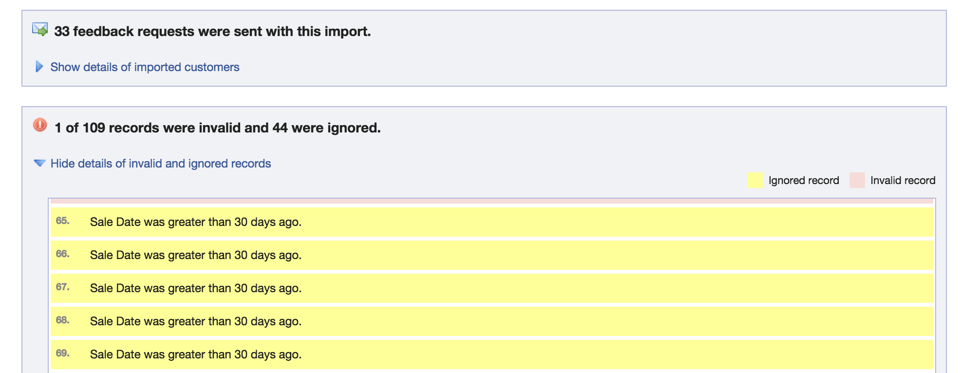Click the 1 of 109 records invalid heading
This screenshot has width=980, height=373.
click(217, 128)
